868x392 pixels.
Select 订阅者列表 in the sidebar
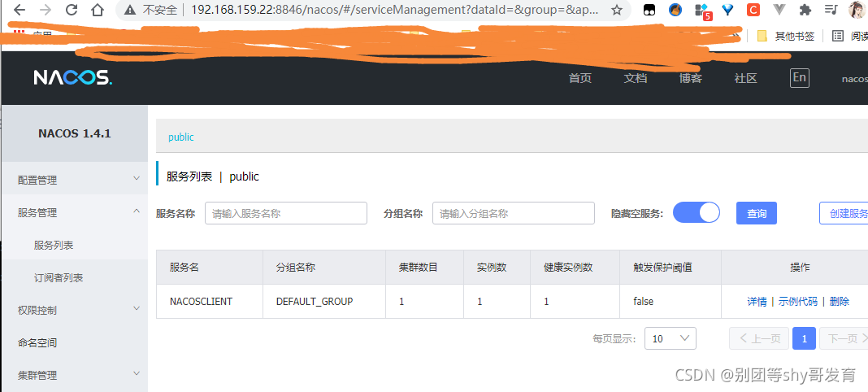[x=74, y=278]
